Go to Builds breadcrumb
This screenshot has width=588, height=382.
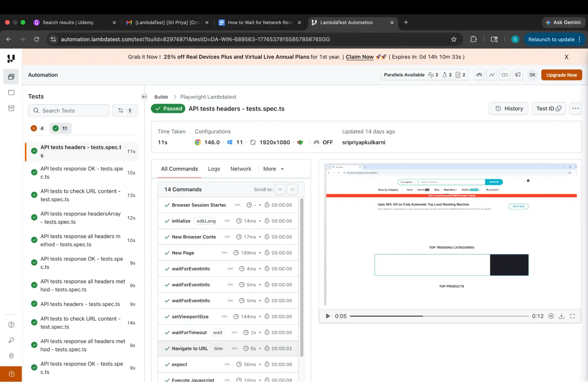point(161,97)
